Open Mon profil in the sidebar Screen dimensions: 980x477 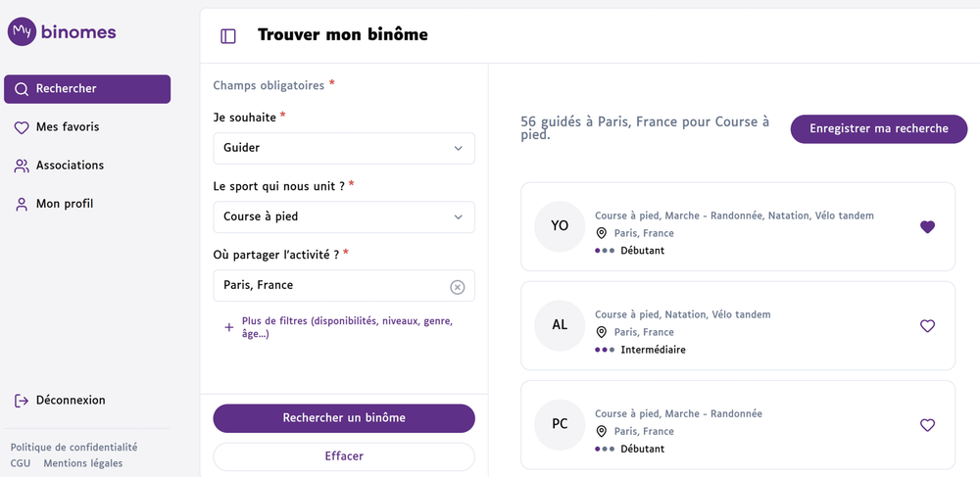click(64, 204)
